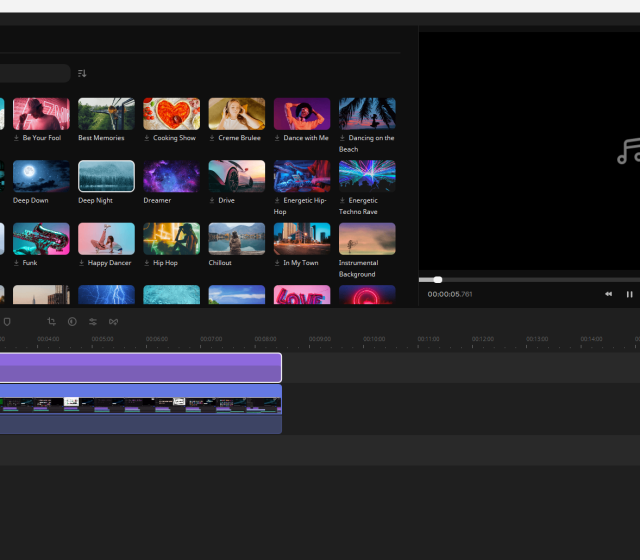Viewport: 640px width, 560px height.
Task: Click the sort order icon beside search
Action: (82, 73)
